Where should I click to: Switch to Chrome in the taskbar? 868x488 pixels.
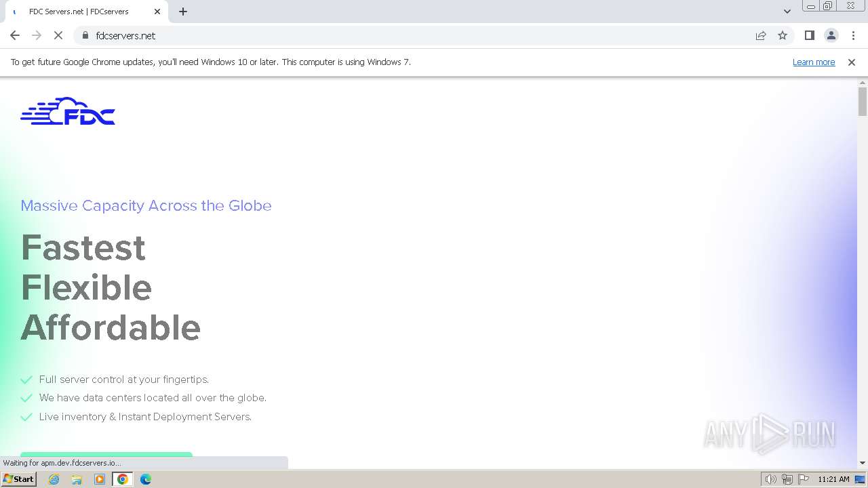(x=123, y=479)
